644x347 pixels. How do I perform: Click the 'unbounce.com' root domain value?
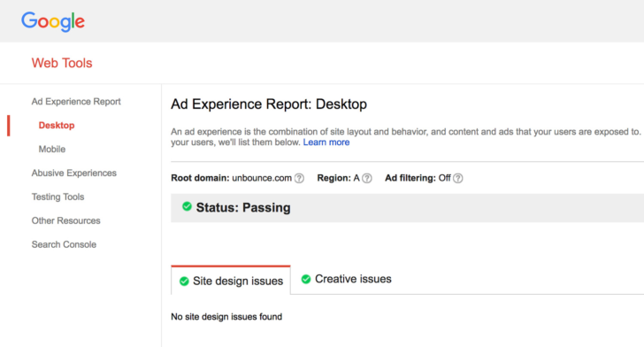coord(262,178)
